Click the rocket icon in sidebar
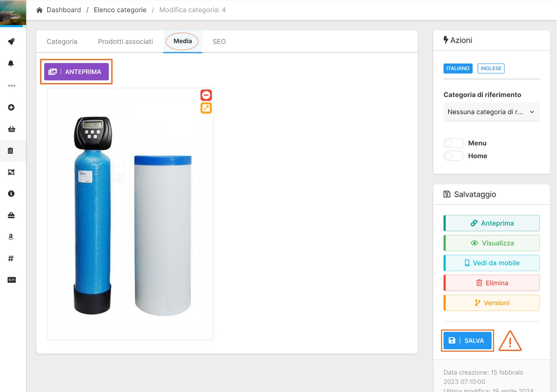The image size is (557, 392). 11,42
